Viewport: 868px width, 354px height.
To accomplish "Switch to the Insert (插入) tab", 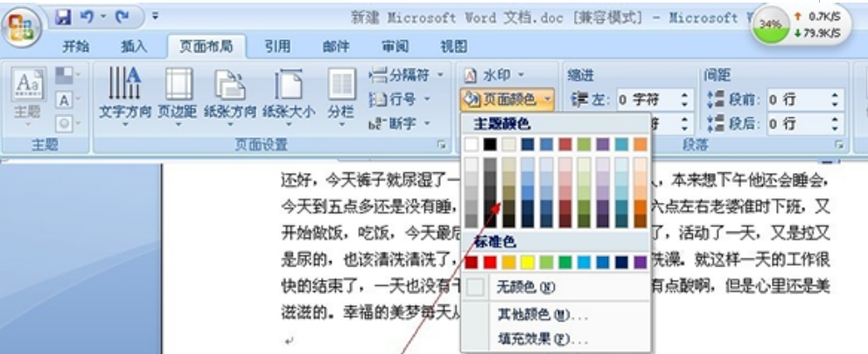I will click(x=133, y=46).
